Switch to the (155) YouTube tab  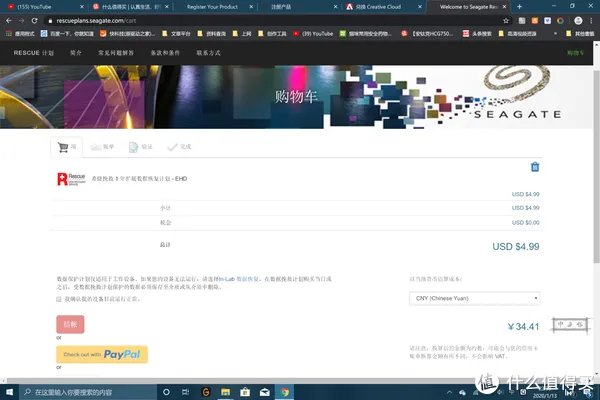pyautogui.click(x=42, y=7)
